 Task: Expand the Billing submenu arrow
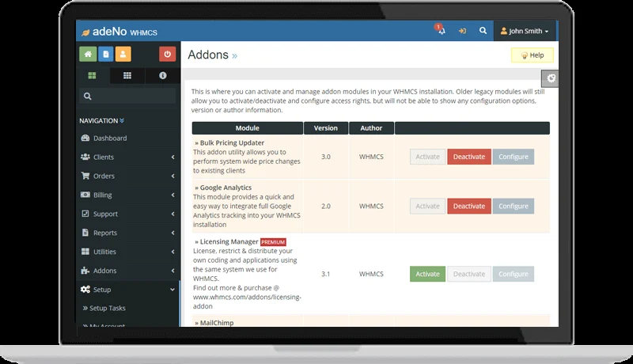coord(172,195)
